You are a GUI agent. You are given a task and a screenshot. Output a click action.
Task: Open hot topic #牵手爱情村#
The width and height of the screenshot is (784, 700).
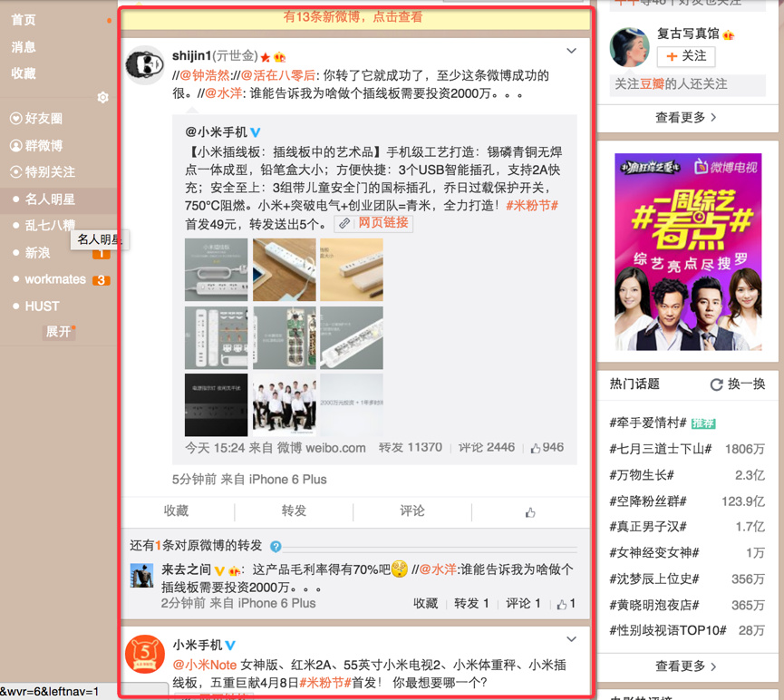648,423
